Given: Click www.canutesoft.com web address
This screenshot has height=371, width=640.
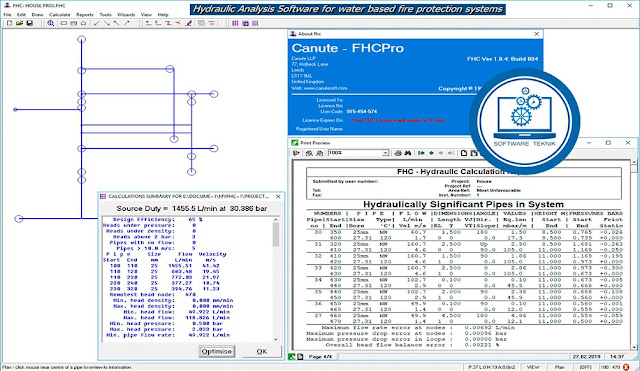Looking at the screenshot, I should pyautogui.click(x=325, y=88).
